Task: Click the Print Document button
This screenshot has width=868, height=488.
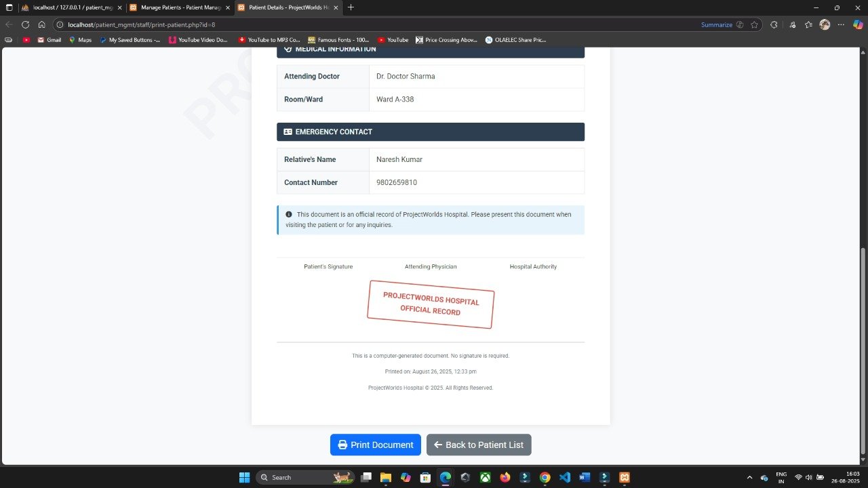Action: click(375, 445)
